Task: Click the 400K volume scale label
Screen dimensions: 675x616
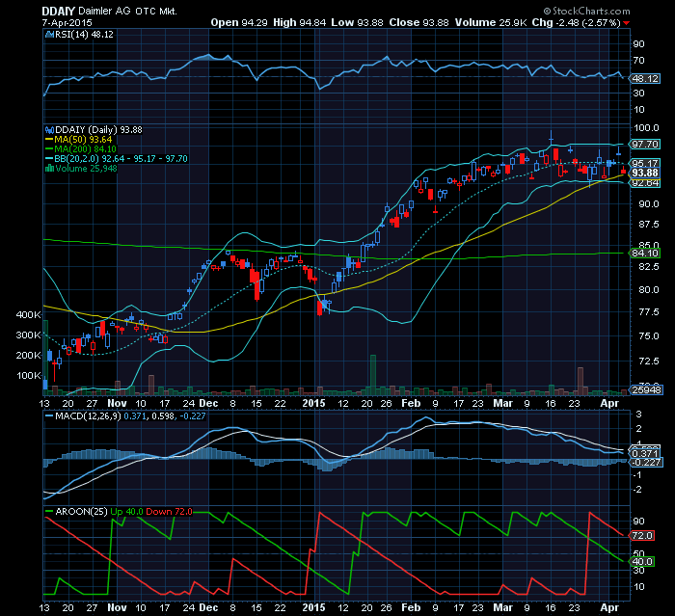Action: 28,314
